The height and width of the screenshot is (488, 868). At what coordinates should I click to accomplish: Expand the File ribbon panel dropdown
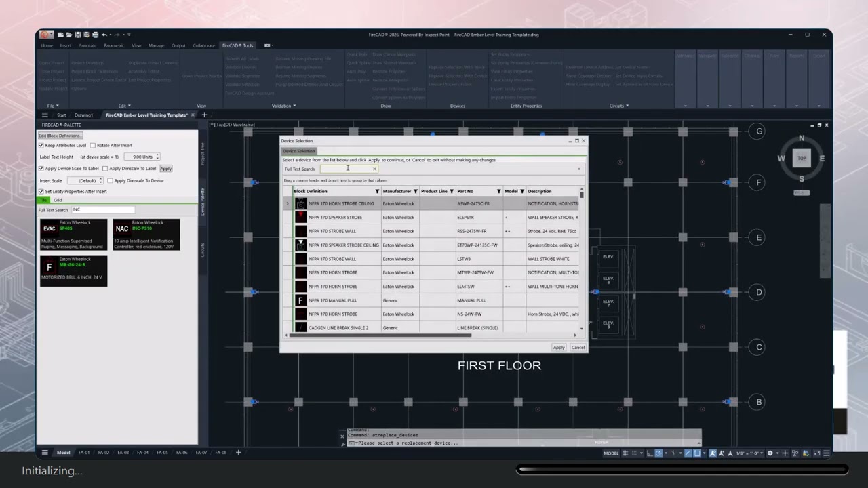(58, 106)
